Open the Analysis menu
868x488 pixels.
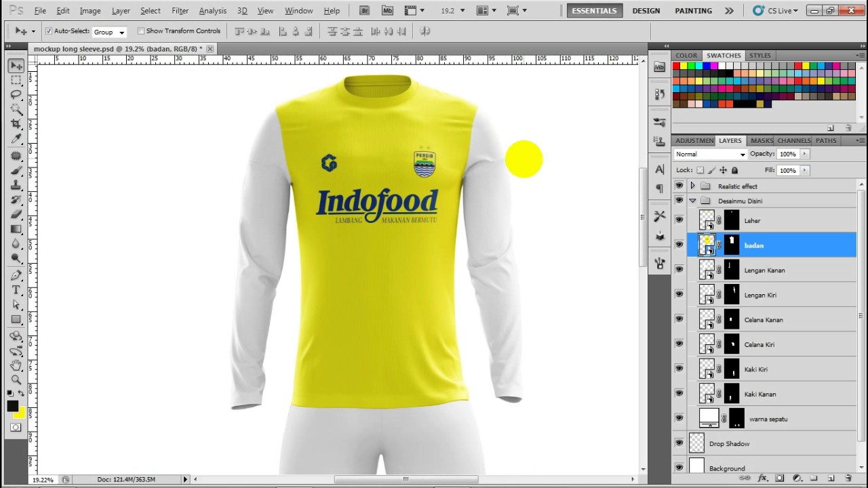coord(212,11)
